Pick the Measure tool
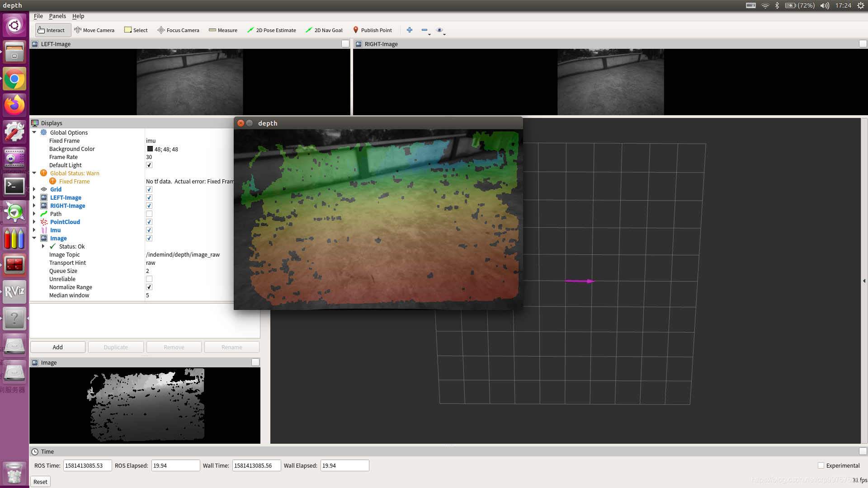The image size is (868, 488). pos(223,30)
